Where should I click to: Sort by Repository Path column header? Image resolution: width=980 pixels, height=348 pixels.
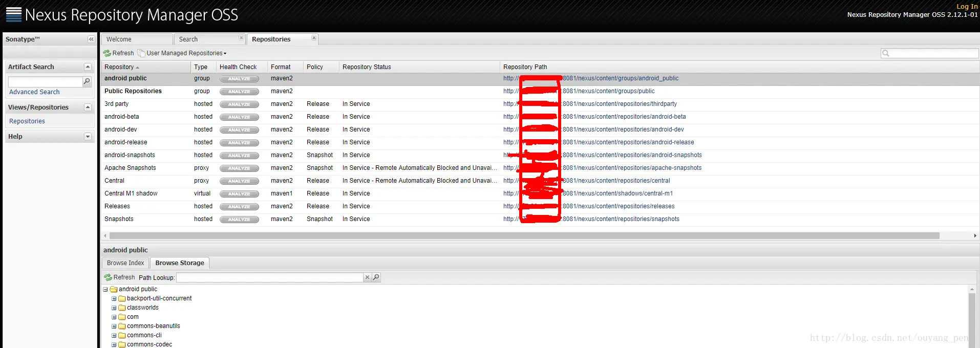pyautogui.click(x=739, y=67)
